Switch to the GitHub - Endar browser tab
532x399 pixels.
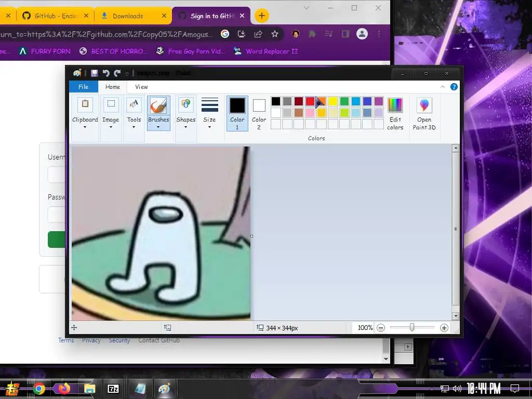point(55,16)
